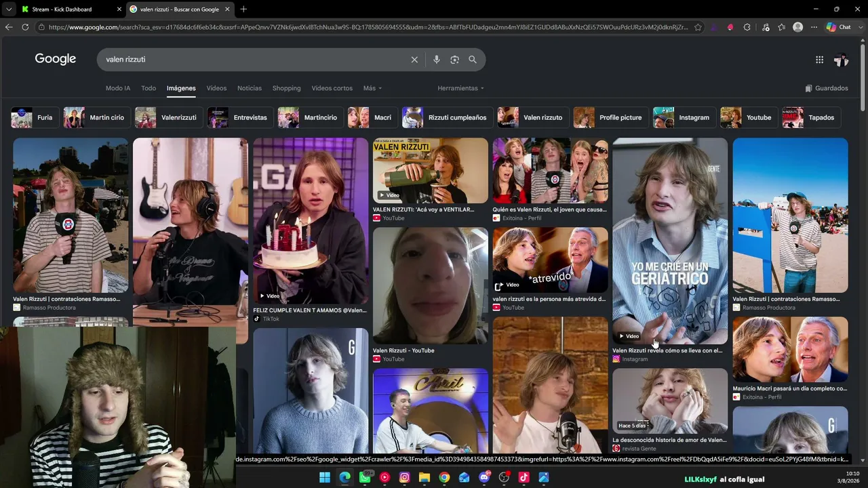The height and width of the screenshot is (488, 868).
Task: Launch Google Chrome from the taskbar
Action: click(444, 477)
